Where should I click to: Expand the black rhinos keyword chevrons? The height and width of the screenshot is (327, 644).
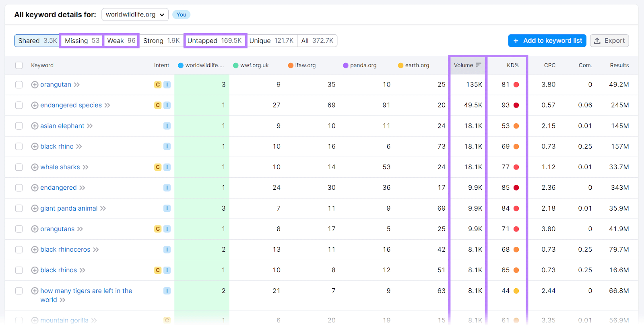pyautogui.click(x=83, y=270)
